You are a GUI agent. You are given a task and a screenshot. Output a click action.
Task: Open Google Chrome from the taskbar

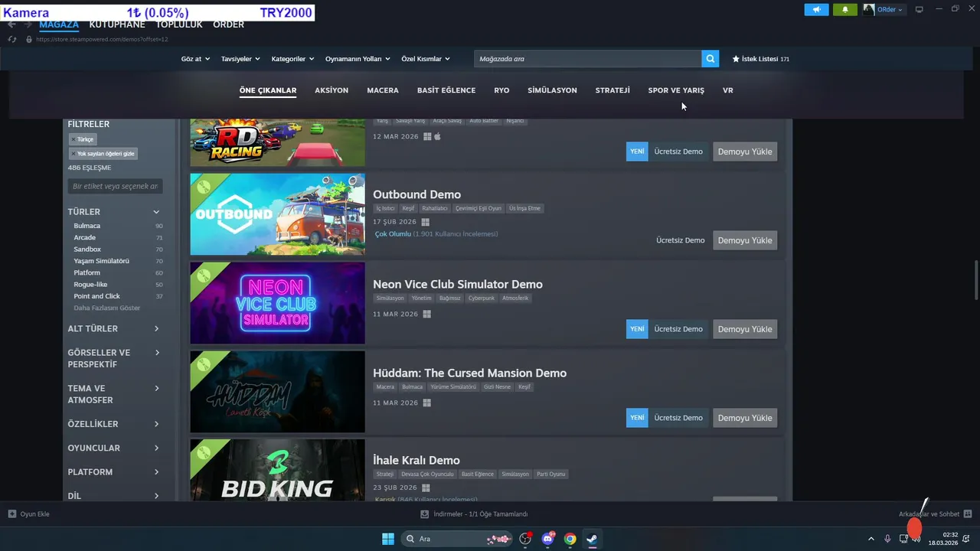[570, 539]
